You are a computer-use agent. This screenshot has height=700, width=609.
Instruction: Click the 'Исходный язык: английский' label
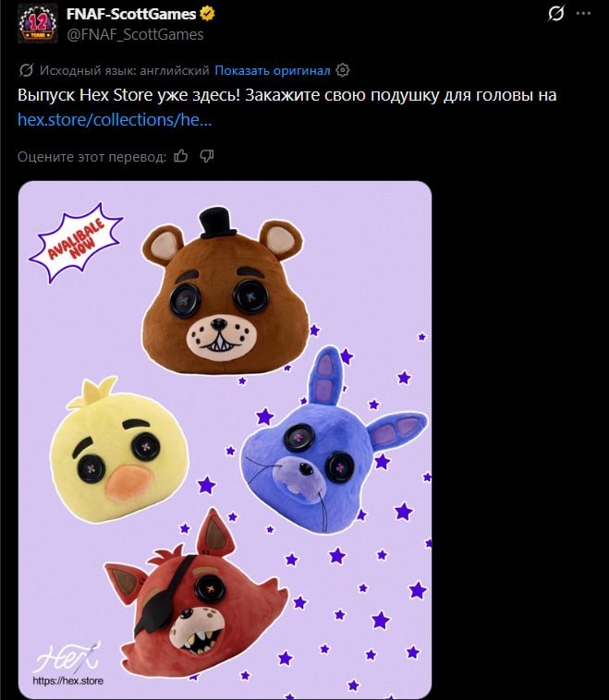coord(124,70)
